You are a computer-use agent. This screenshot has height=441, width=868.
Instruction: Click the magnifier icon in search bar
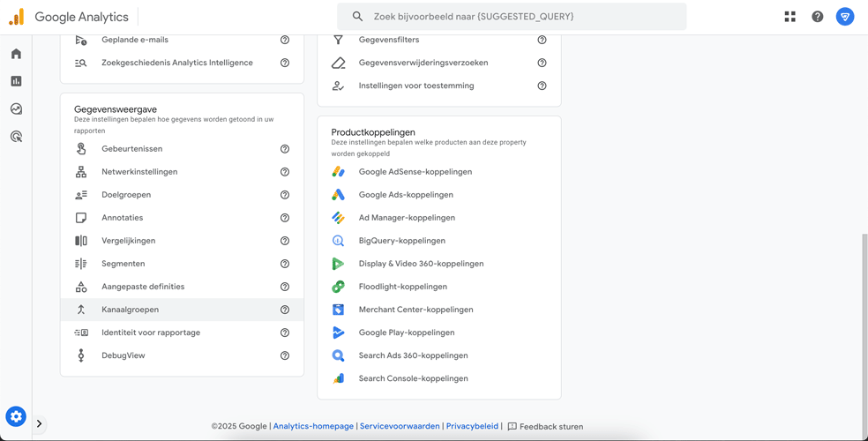coord(357,17)
